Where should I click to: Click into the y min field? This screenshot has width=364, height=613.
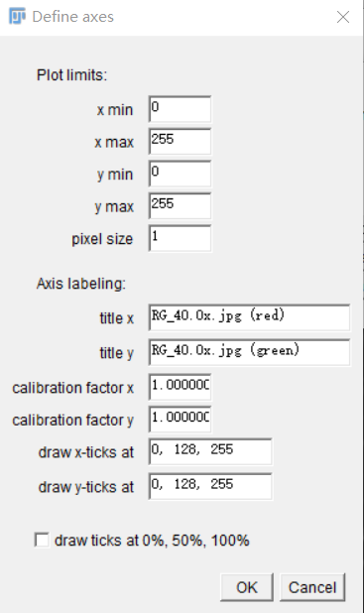(x=180, y=174)
